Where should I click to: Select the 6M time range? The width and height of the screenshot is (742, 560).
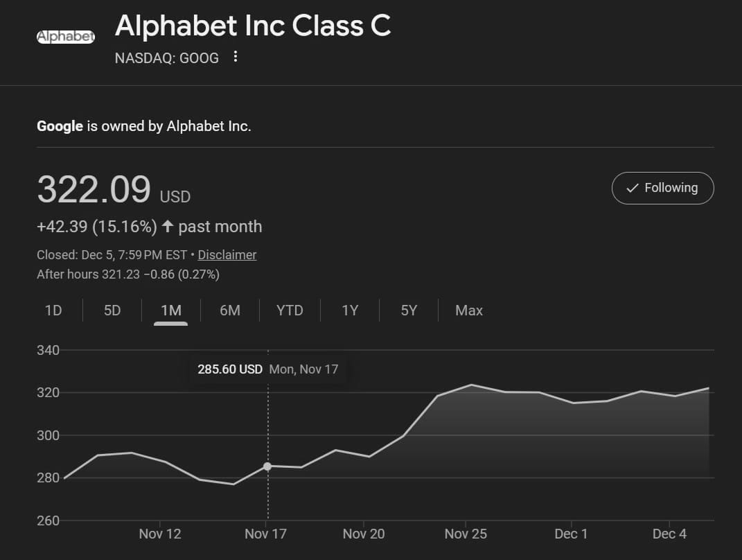pos(229,310)
